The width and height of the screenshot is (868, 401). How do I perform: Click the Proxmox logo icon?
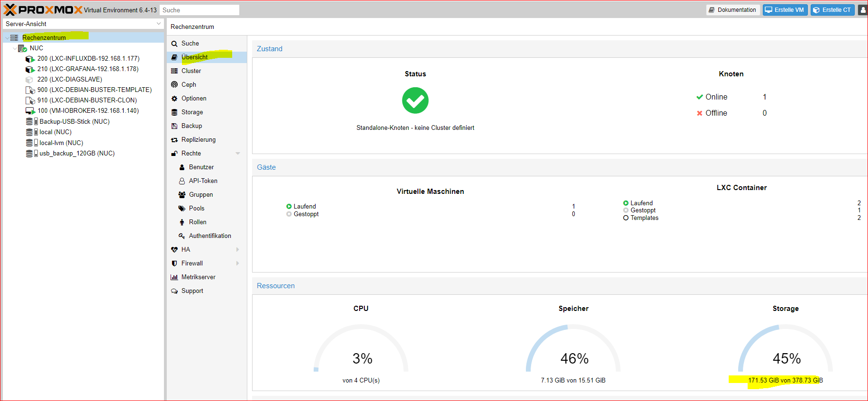(10, 9)
